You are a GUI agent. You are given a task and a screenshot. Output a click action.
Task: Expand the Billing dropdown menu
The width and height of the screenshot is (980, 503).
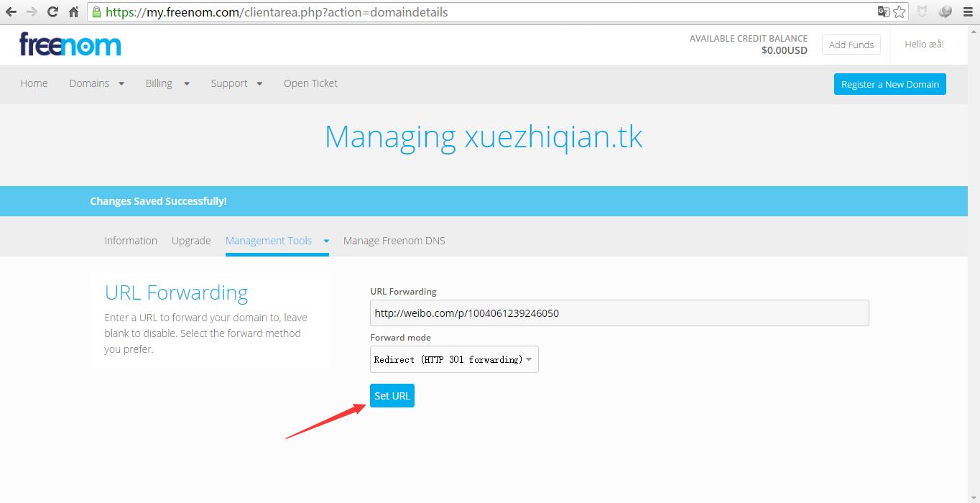click(x=167, y=83)
